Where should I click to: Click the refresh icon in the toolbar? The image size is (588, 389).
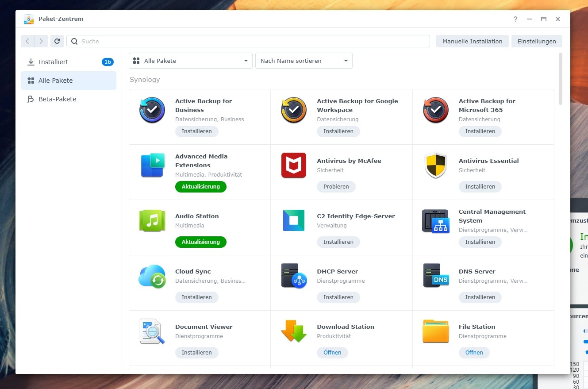click(57, 41)
